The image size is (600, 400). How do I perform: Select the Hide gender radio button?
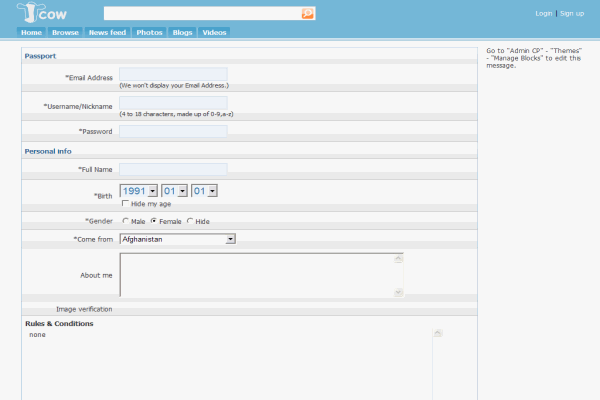click(190, 221)
